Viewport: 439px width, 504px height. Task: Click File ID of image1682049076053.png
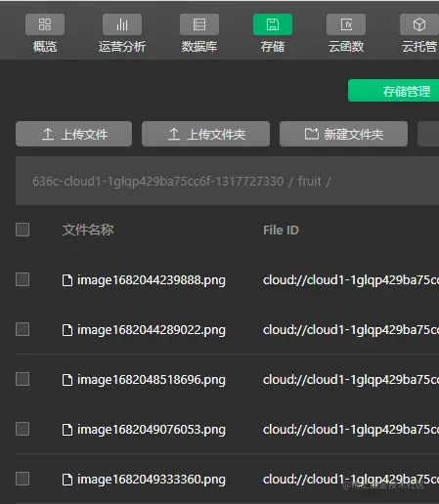point(351,430)
